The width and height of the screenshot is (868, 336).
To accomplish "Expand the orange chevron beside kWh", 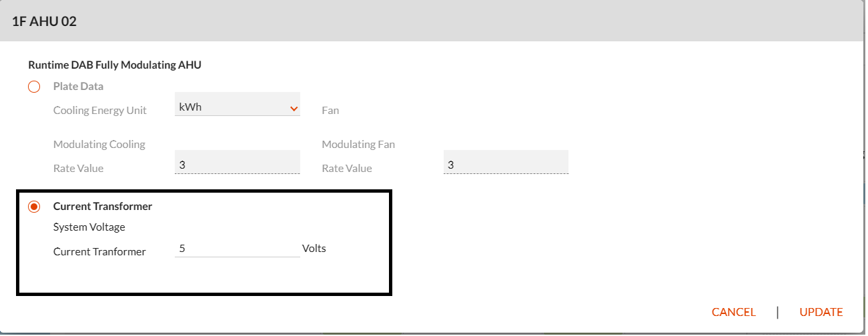I will tap(294, 108).
